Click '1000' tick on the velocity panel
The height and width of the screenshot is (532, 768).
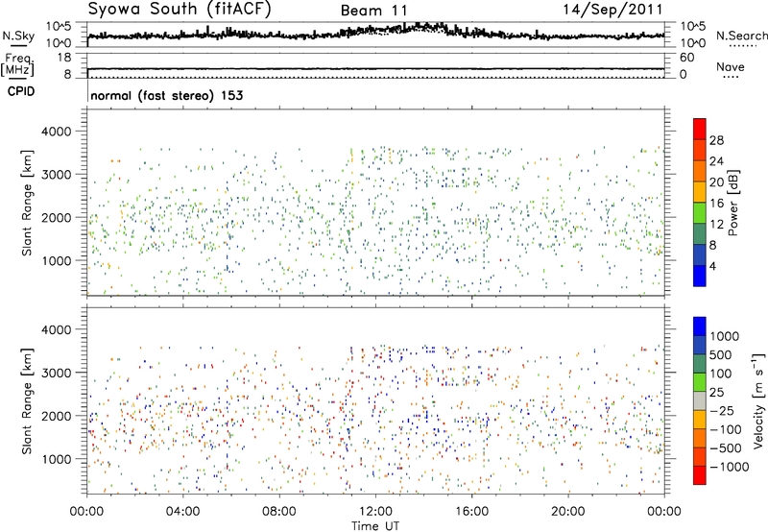point(56,459)
